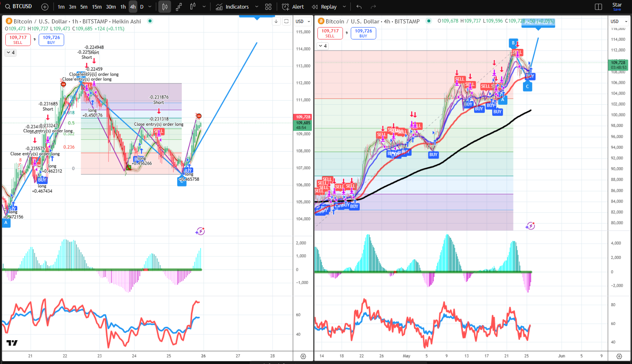The height and width of the screenshot is (364, 632).
Task: Select the 5m timeframe
Action: click(84, 7)
